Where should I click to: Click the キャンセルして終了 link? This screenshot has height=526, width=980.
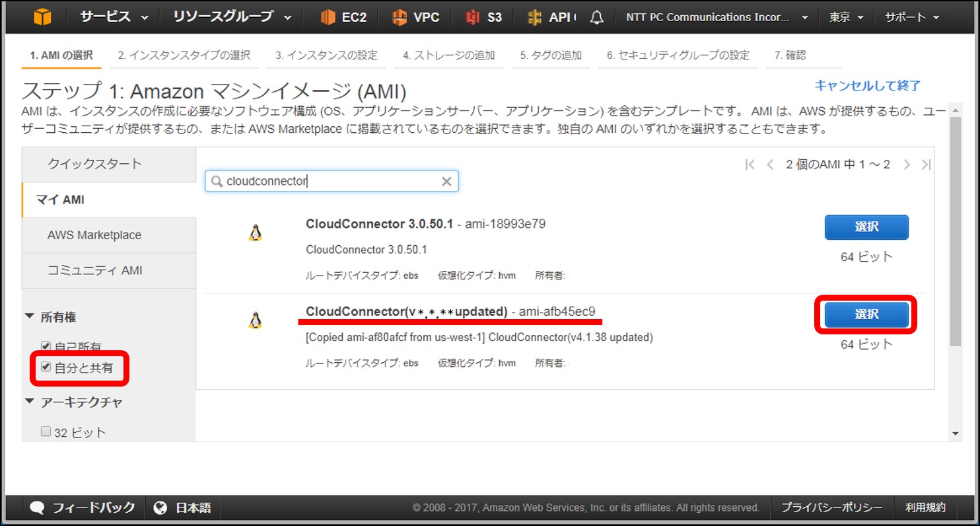868,85
